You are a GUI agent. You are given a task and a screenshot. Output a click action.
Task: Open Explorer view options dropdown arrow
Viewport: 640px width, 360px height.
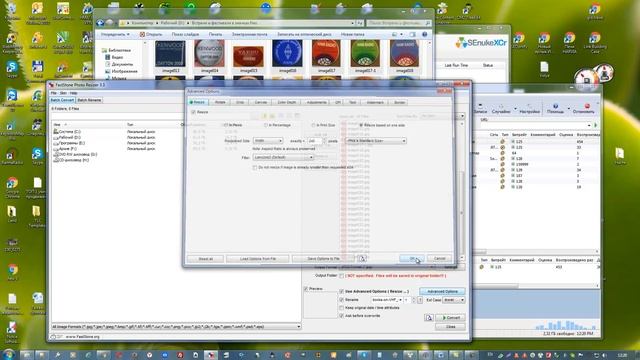(x=402, y=35)
